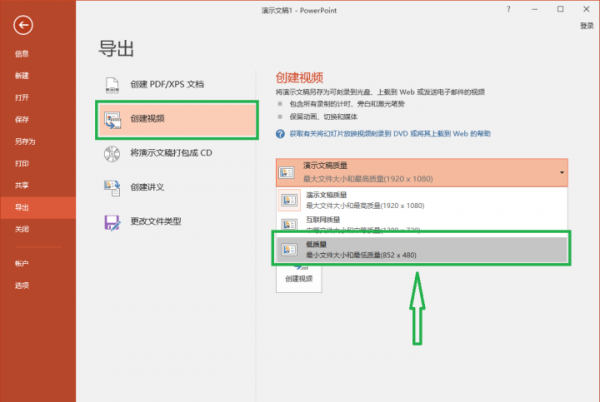Choose the 创建讲义 option
The width and height of the screenshot is (600, 402).
point(177,187)
